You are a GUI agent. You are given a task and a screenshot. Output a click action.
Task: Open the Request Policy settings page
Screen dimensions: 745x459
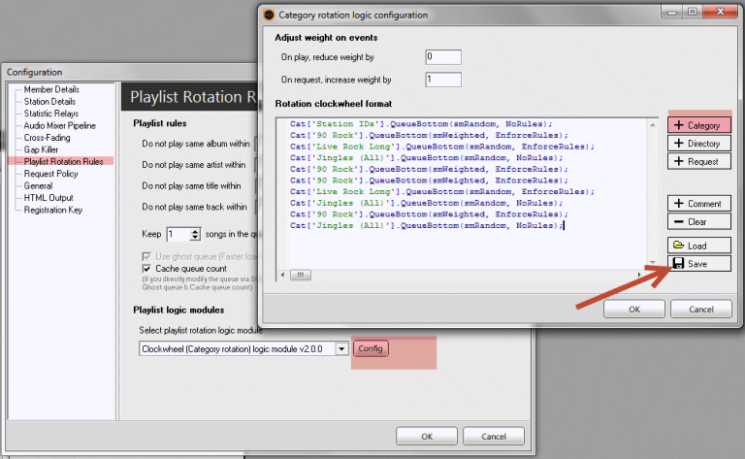51,172
